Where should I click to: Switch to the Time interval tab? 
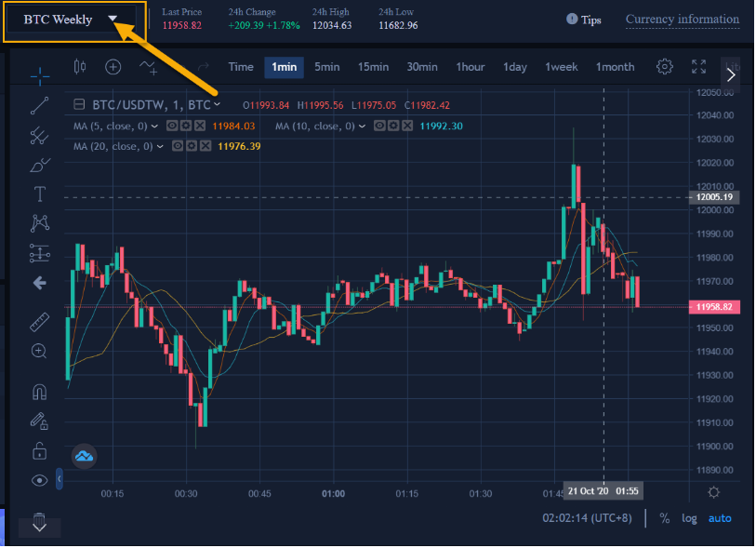(241, 67)
